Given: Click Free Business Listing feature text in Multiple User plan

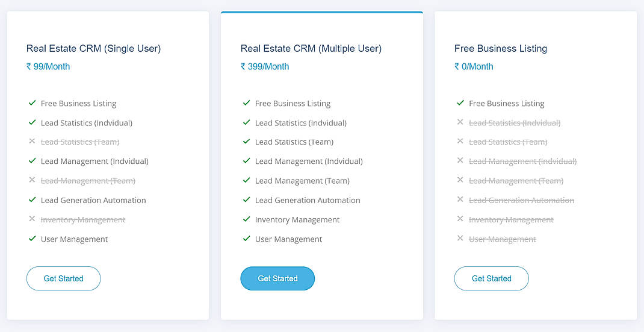Looking at the screenshot, I should (x=293, y=104).
